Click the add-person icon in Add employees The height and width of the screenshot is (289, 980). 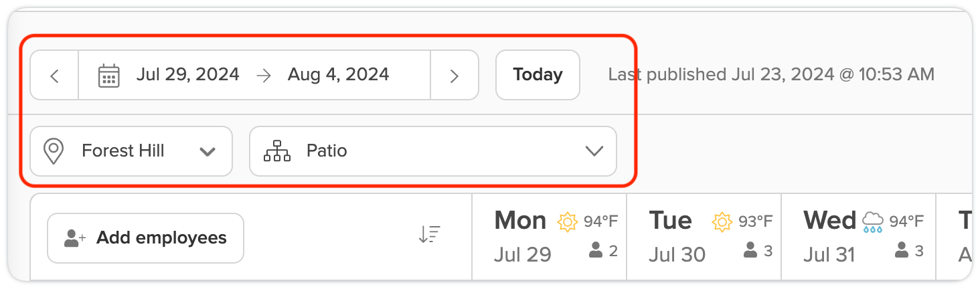75,238
